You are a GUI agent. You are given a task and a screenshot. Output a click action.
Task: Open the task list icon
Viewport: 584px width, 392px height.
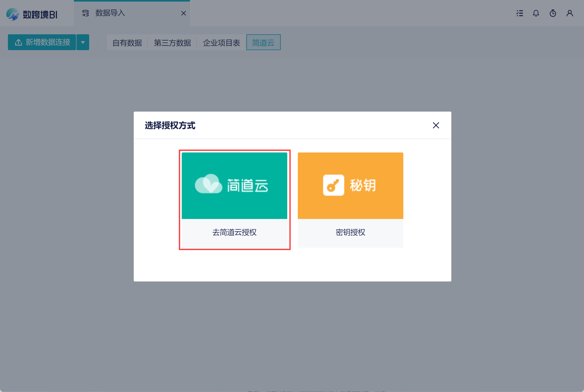click(520, 13)
